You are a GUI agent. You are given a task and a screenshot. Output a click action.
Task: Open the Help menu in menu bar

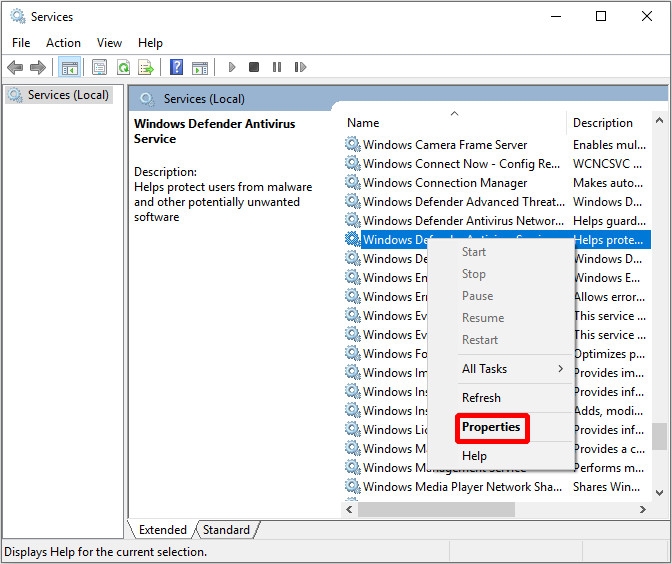[150, 43]
